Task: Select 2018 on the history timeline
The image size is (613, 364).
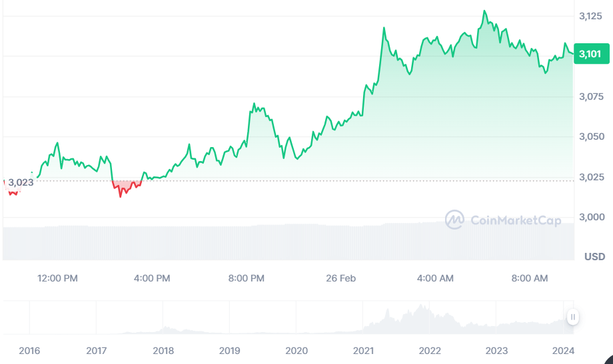Action: tap(163, 351)
